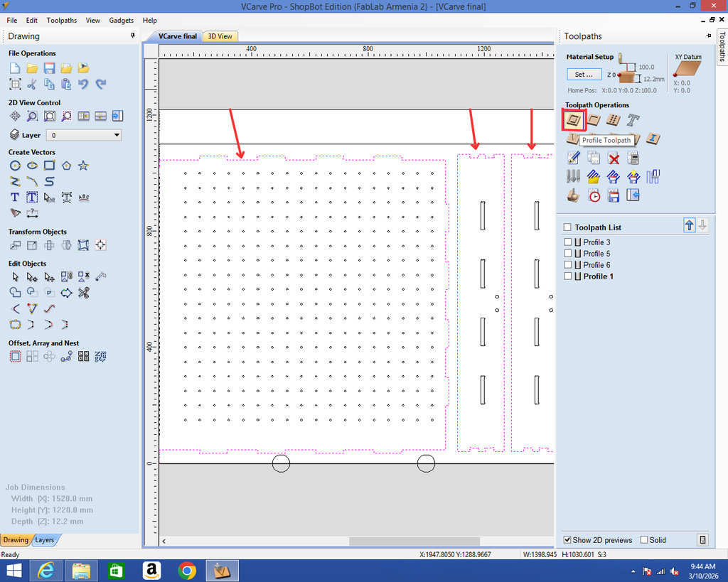728x582 pixels.
Task: Click the scrollbar left arrow
Action: point(164,541)
